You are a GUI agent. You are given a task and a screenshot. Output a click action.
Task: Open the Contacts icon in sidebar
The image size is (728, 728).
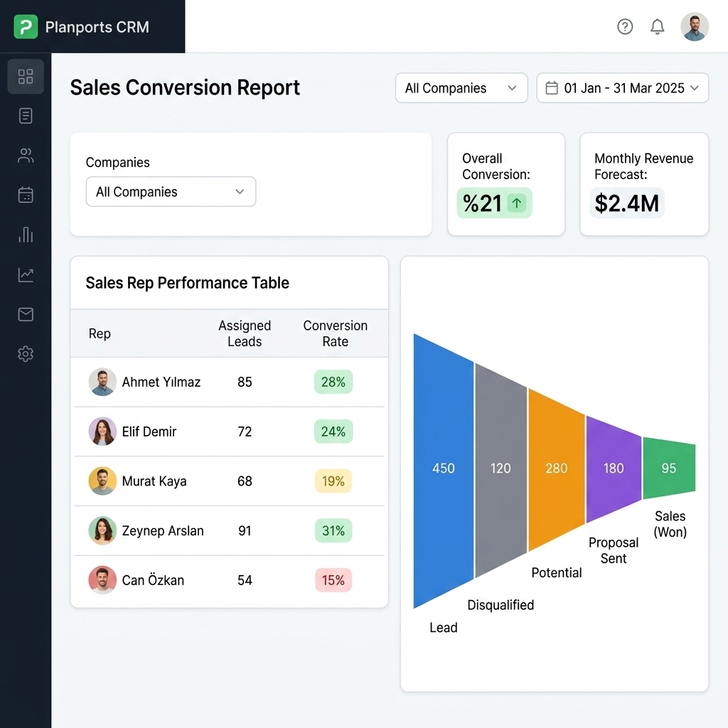point(26,155)
